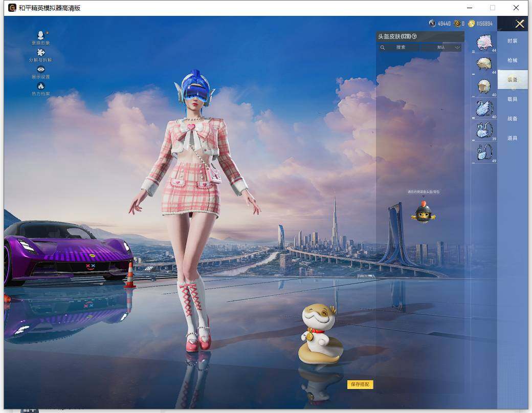This screenshot has height=413, width=532.
Task: Select the cream open-face helmet numbered 40
Action: tap(484, 87)
